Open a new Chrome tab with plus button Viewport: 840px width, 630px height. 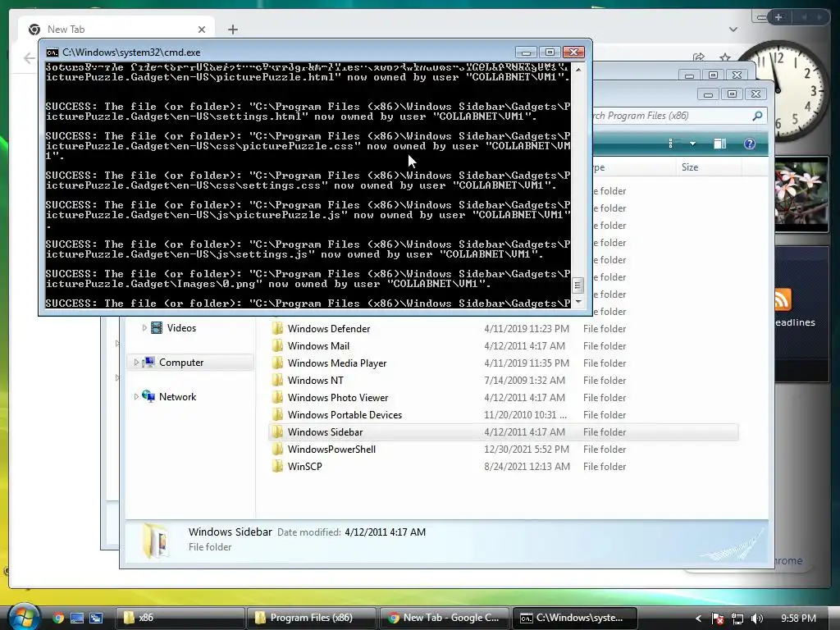click(232, 30)
